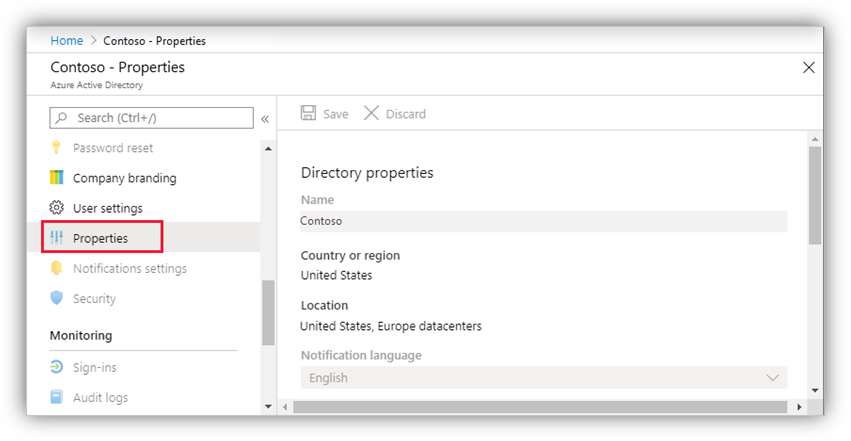Viewport: 851px width, 441px height.
Task: Close the Contoso Properties blade
Action: [x=809, y=67]
